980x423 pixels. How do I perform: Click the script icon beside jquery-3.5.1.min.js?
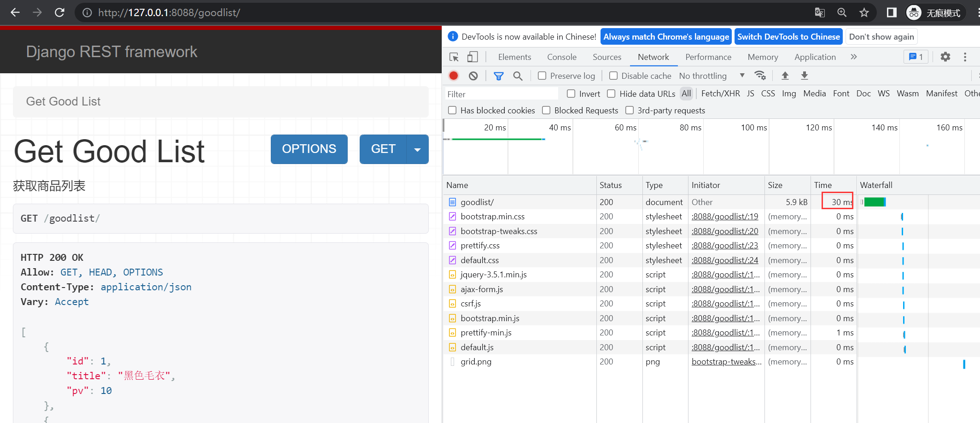tap(453, 275)
